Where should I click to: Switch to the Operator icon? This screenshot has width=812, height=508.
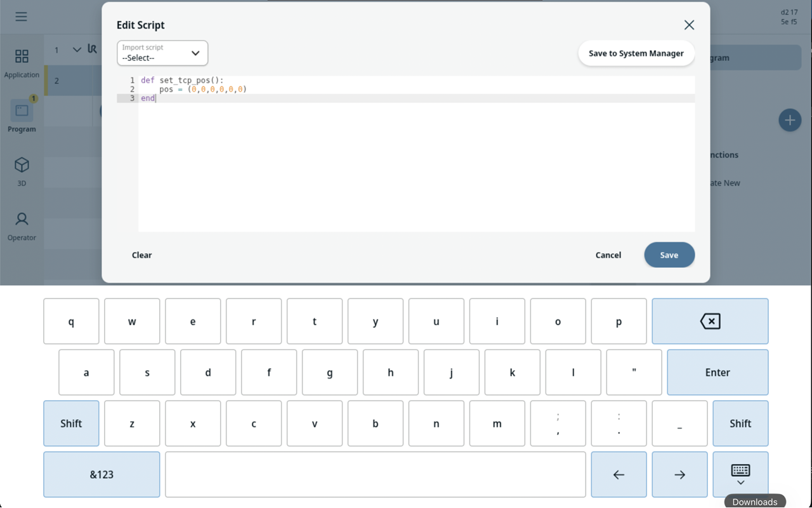(22, 219)
